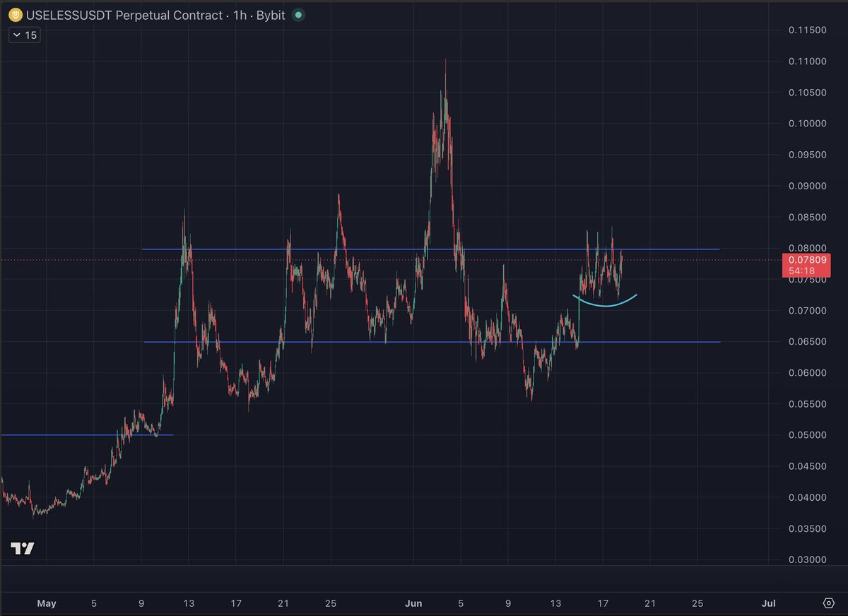Click the 0.11500 price axis label
This screenshot has width=848, height=616.
click(x=808, y=30)
